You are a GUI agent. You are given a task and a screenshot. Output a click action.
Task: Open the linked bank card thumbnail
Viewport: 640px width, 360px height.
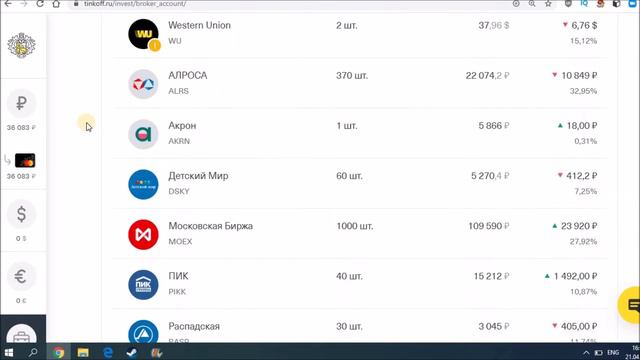click(x=25, y=160)
